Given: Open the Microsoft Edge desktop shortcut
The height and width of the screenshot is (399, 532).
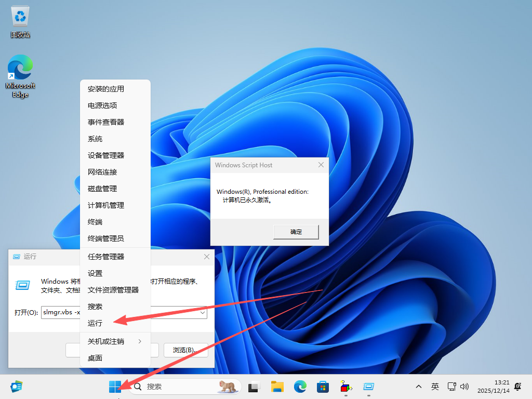Looking at the screenshot, I should click(x=20, y=76).
